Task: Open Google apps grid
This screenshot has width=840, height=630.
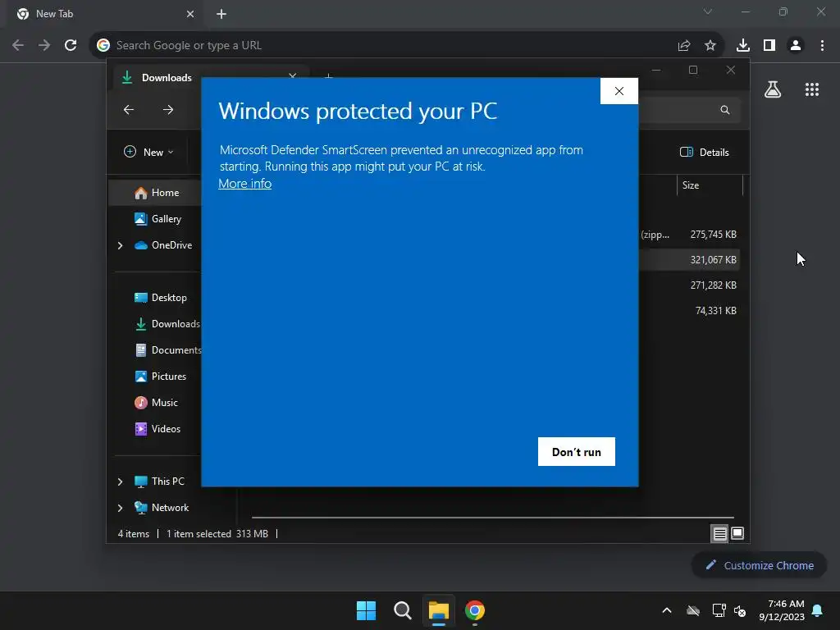Action: click(812, 89)
